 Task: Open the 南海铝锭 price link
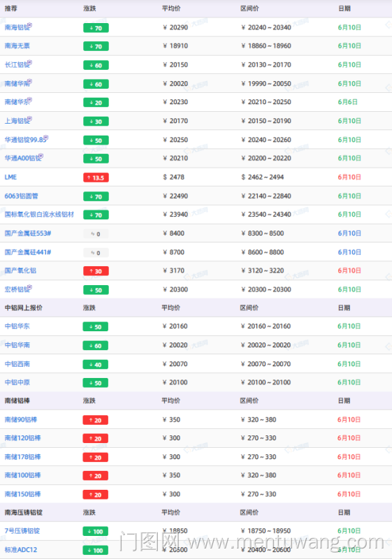point(16,27)
